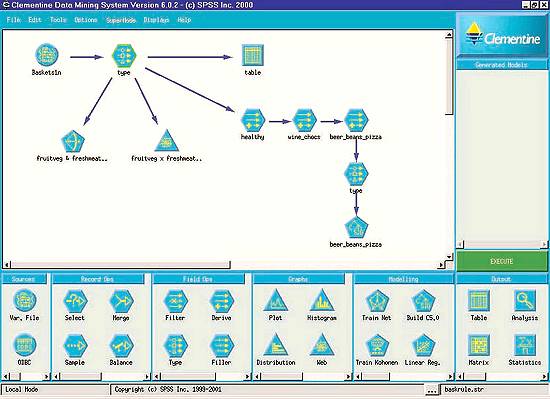Pick the ODBC source palette icon
Screen dimensions: 550x399
[25, 345]
